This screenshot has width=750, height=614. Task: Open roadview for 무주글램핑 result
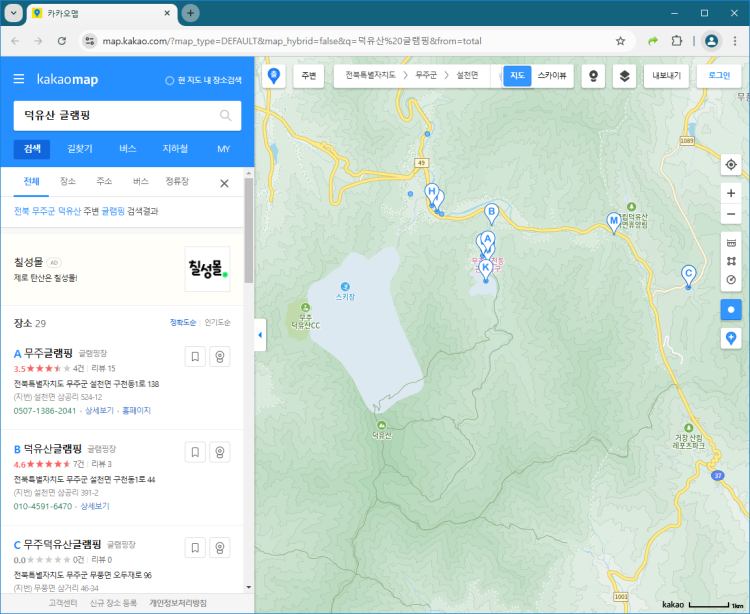[220, 356]
